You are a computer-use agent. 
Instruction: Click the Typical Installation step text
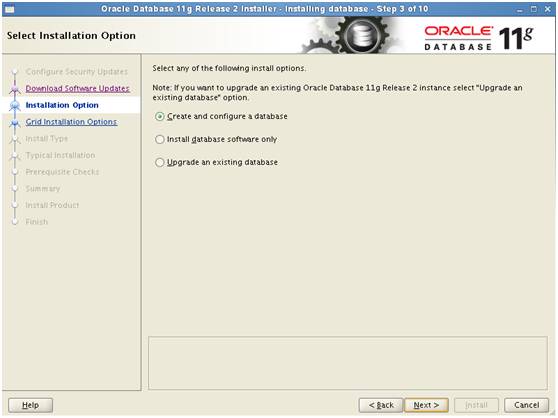(60, 155)
